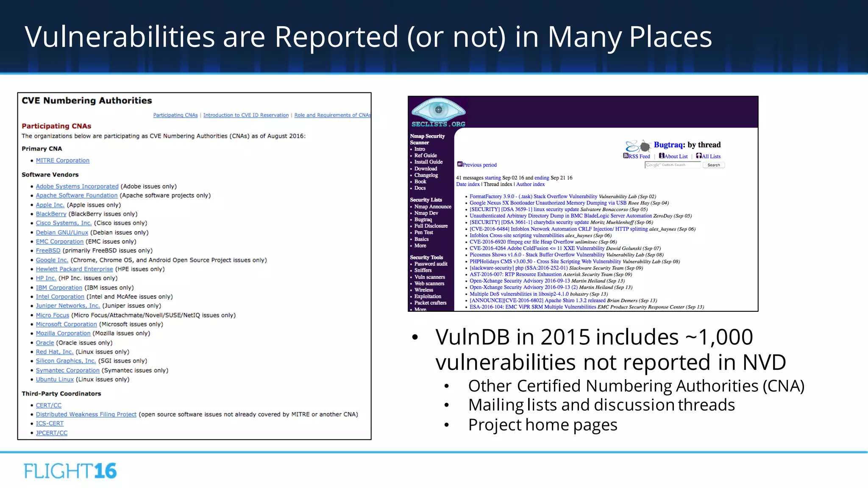Open AST-2016-007 RTP Resource Exhaustion thread
This screenshot has height=488, width=868.
click(x=515, y=274)
